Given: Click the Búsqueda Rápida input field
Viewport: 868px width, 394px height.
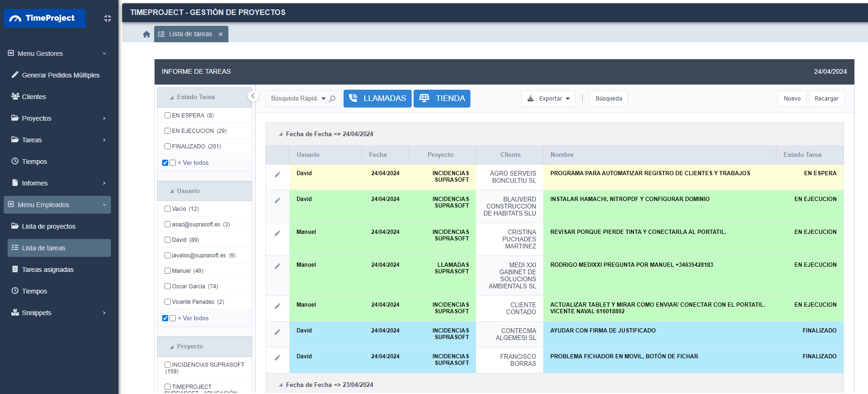Looking at the screenshot, I should point(294,99).
